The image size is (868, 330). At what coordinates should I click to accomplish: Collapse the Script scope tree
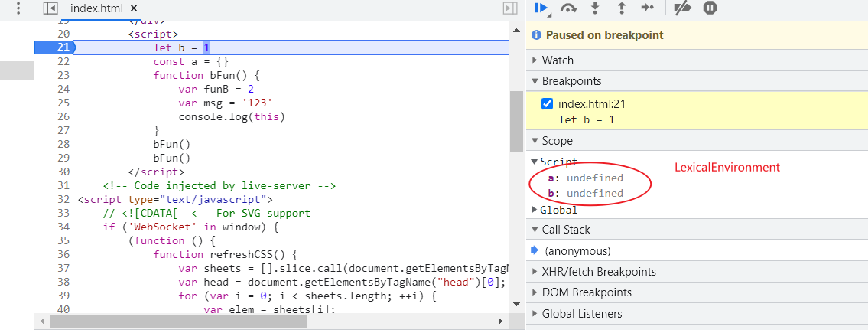pos(535,162)
